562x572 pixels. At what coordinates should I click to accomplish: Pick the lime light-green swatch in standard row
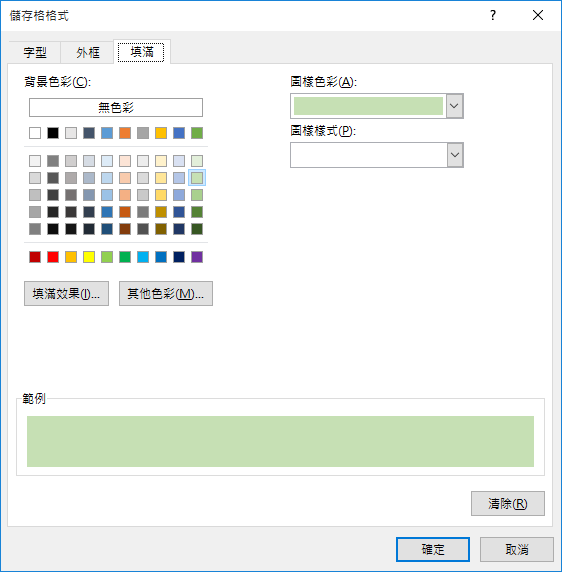[107, 257]
